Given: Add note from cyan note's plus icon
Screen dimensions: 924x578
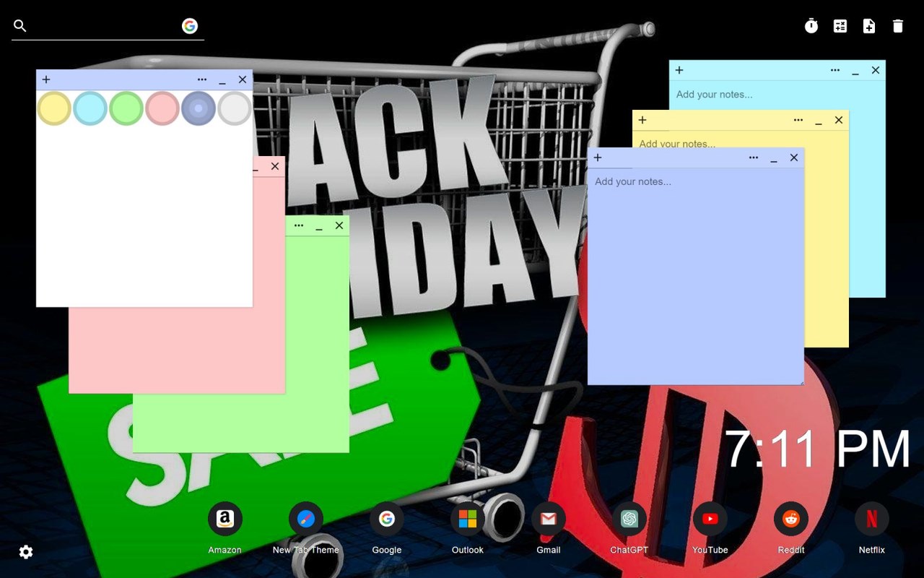Looking at the screenshot, I should pyautogui.click(x=679, y=70).
